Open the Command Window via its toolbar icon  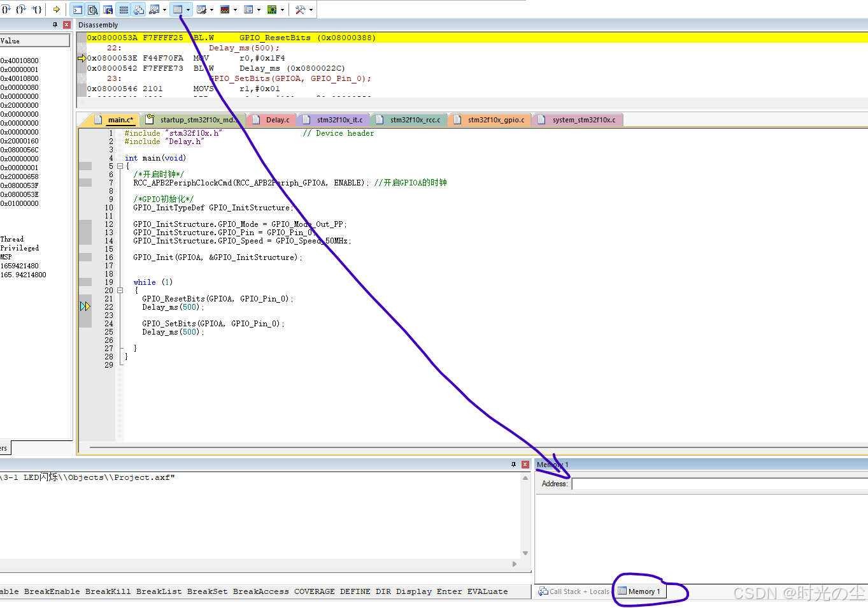[x=76, y=9]
